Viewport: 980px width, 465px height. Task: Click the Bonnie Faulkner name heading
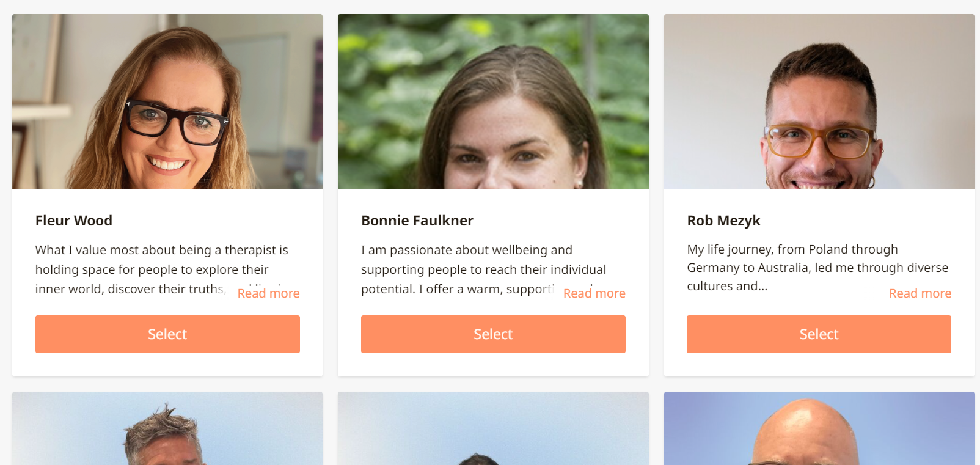pyautogui.click(x=417, y=221)
